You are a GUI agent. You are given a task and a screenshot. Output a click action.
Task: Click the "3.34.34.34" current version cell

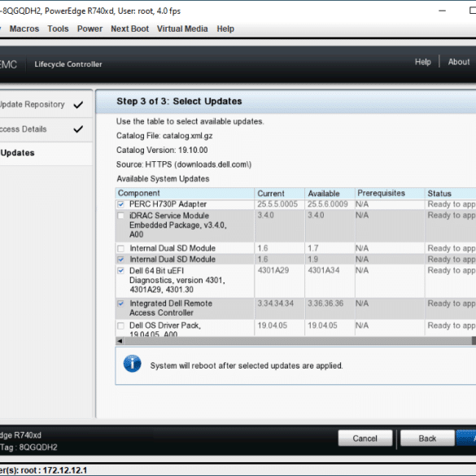coord(275,304)
